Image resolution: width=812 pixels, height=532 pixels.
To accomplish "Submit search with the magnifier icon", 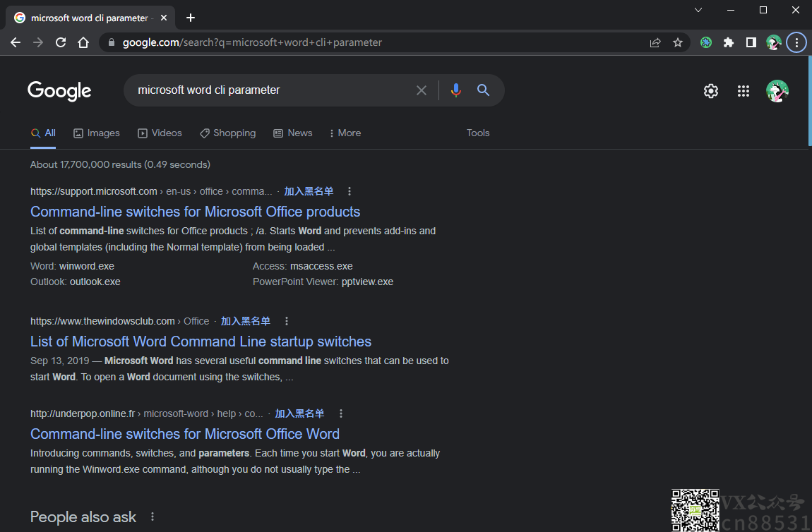I will click(x=483, y=90).
